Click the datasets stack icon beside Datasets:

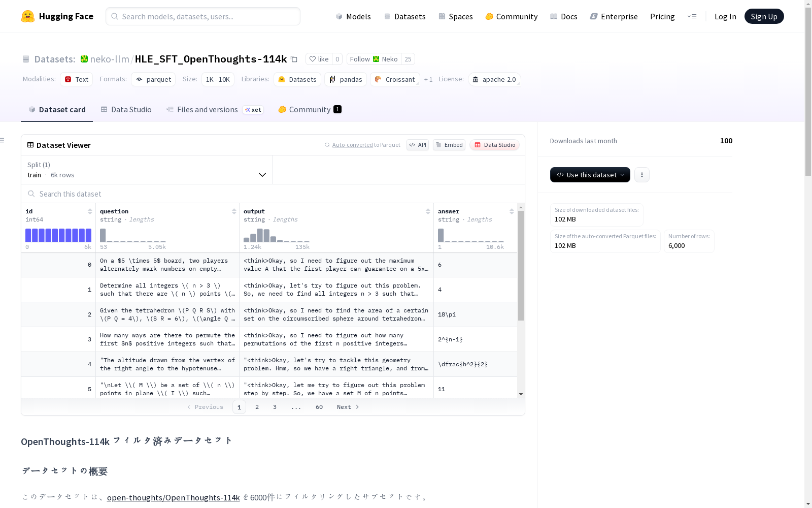[x=26, y=59]
